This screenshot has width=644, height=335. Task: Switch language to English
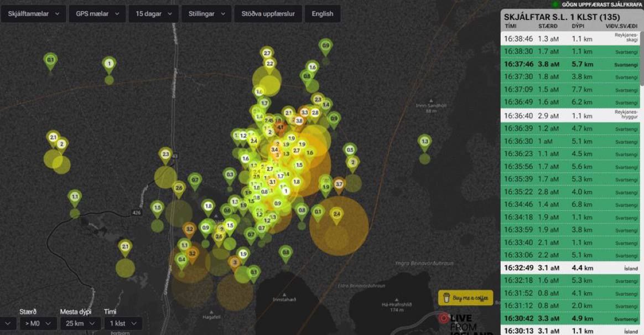pos(323,13)
